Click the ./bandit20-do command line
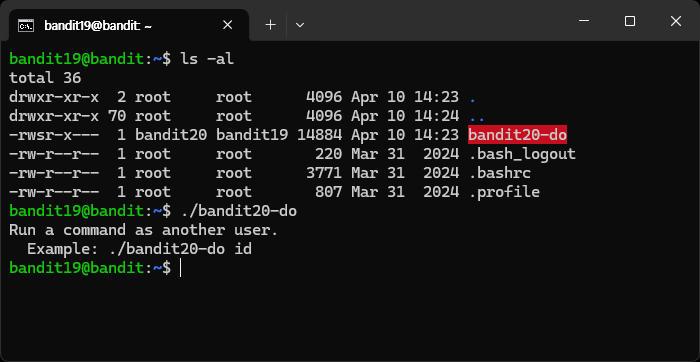Screen dimensions: 700x362 pyautogui.click(x=238, y=211)
